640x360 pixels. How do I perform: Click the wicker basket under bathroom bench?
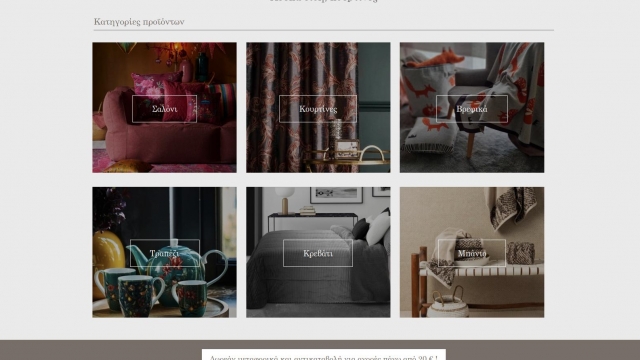tap(448, 303)
